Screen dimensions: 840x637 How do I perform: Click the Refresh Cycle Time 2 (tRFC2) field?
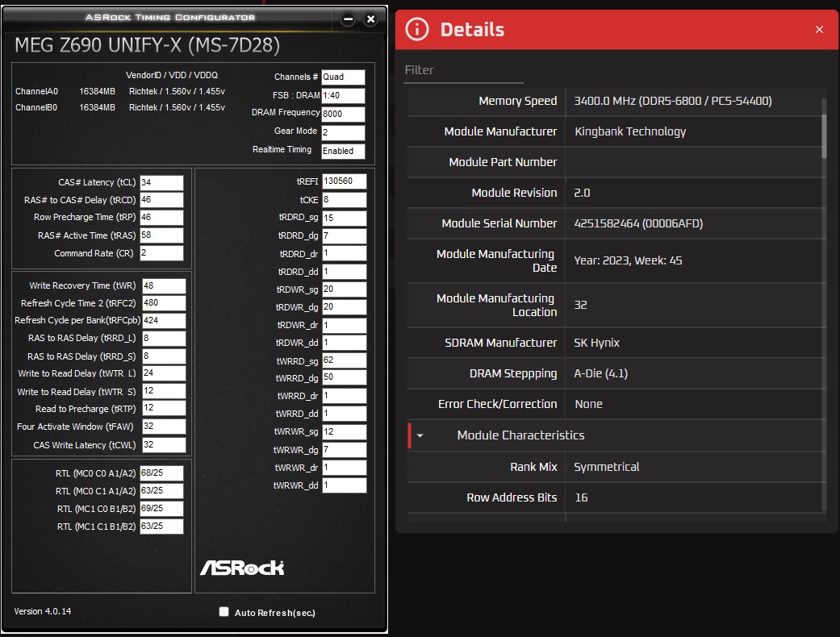(164, 303)
